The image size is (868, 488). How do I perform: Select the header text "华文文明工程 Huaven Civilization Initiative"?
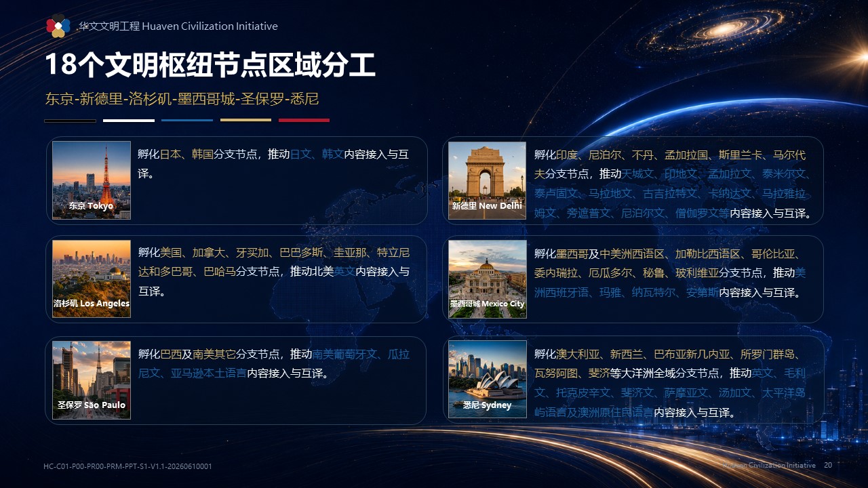tap(178, 26)
